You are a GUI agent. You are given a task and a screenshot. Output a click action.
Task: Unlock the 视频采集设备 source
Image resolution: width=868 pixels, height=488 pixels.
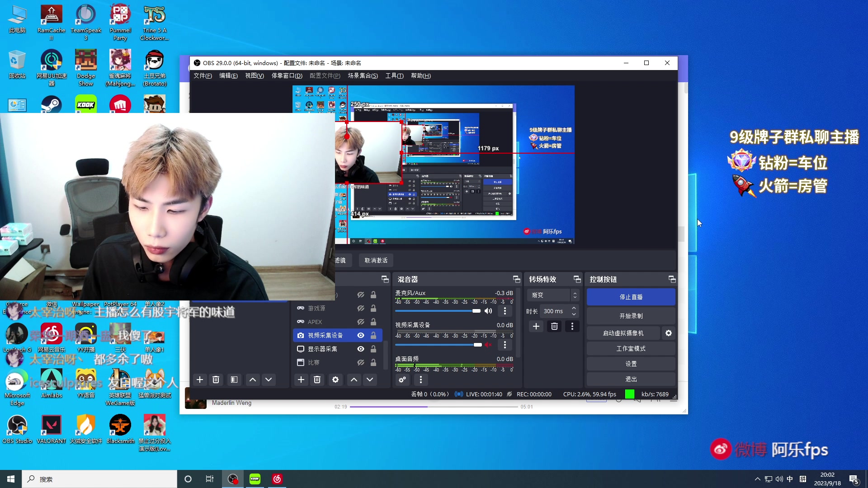[373, 335]
